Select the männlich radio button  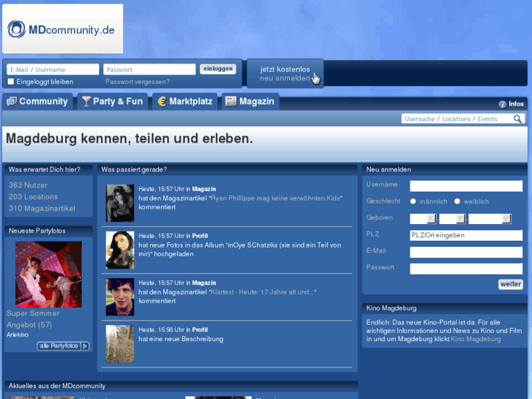pos(413,201)
